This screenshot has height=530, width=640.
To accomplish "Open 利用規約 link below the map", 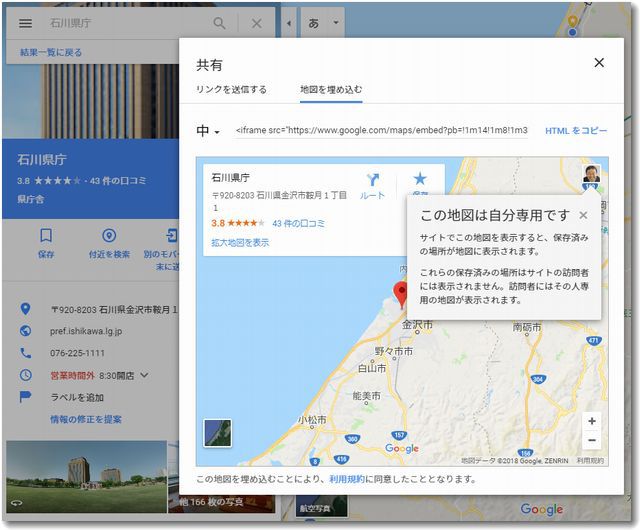I will click(x=347, y=479).
